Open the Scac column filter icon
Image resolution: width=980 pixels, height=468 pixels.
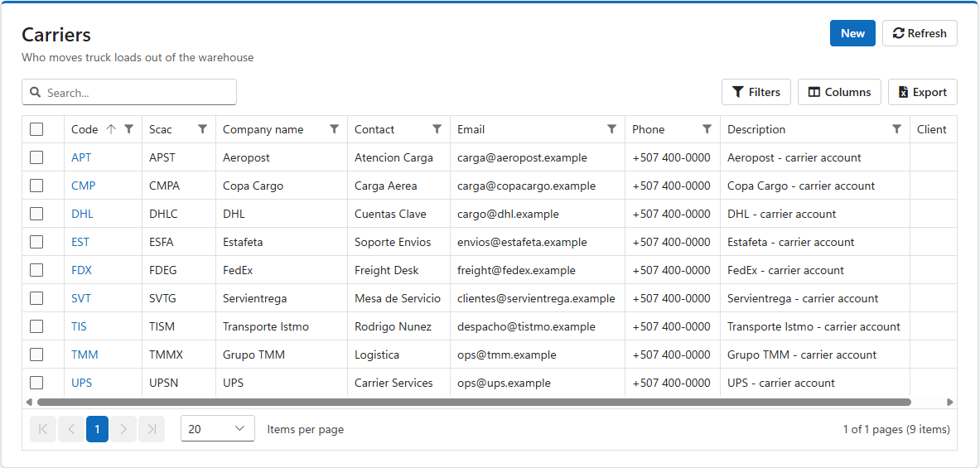click(x=202, y=129)
